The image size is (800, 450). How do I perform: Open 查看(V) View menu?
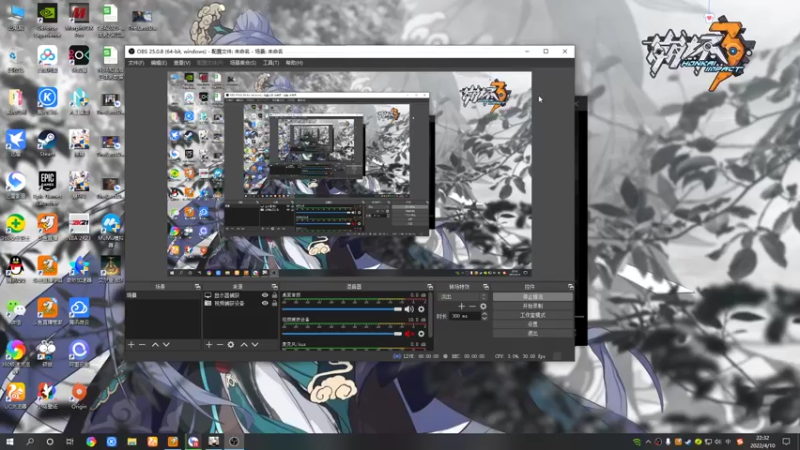[x=182, y=63]
